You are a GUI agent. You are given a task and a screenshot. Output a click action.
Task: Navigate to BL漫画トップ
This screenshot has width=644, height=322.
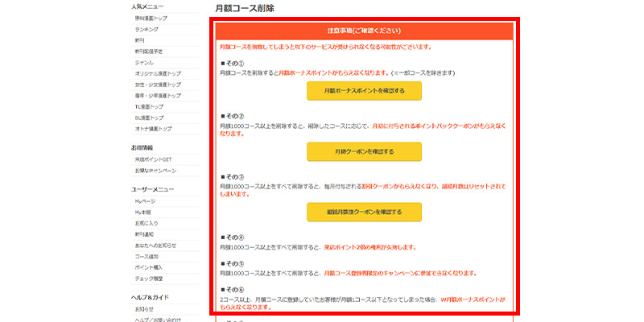click(x=150, y=118)
